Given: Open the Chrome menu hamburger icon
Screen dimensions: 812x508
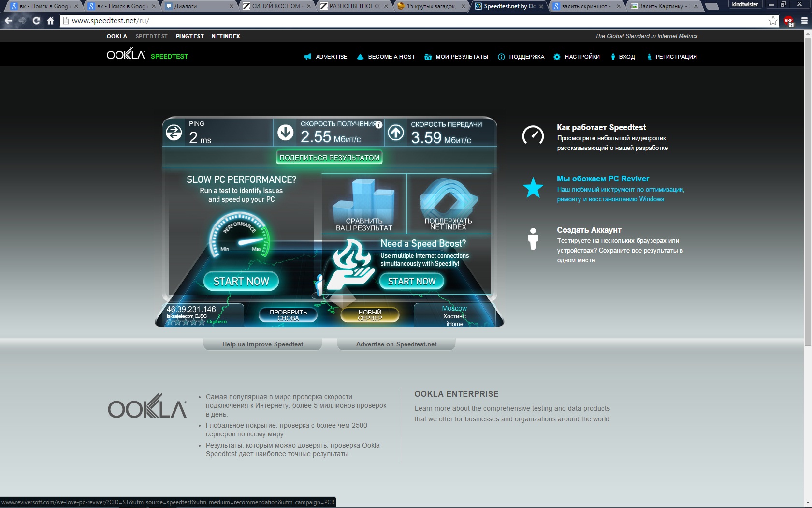Looking at the screenshot, I should (804, 21).
